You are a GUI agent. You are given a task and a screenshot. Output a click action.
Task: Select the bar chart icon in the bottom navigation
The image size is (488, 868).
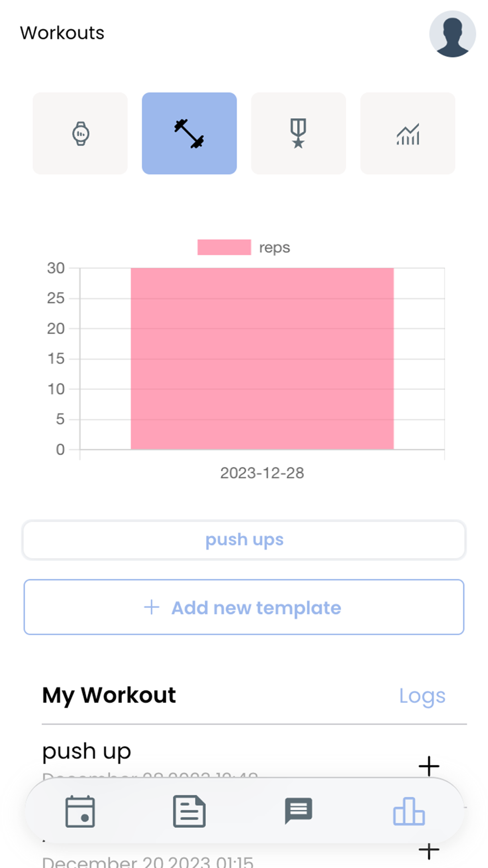408,811
